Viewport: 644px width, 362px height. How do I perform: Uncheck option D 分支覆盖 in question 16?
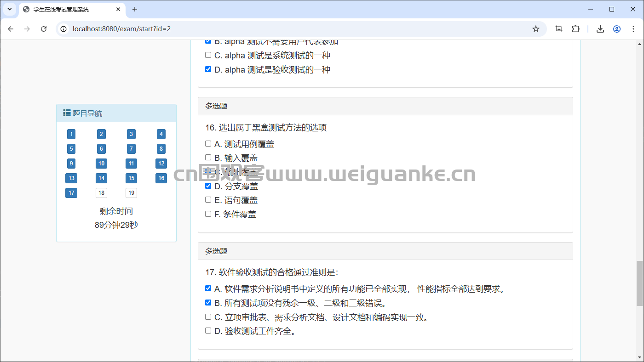208,185
